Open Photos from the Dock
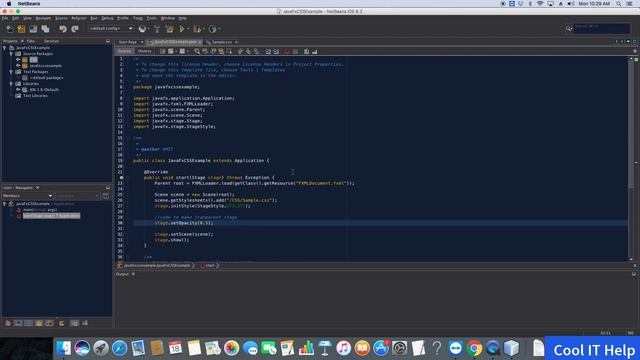Screen dimensions: 640x360 pyautogui.click(x=231, y=348)
